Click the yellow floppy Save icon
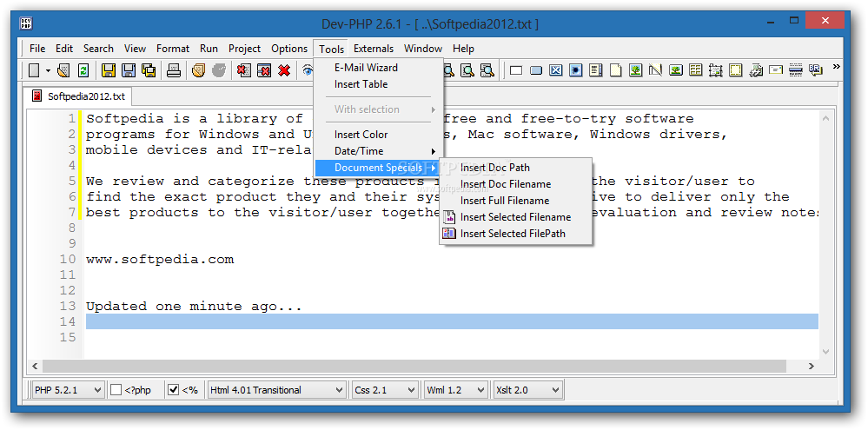This screenshot has width=868, height=430. 108,70
